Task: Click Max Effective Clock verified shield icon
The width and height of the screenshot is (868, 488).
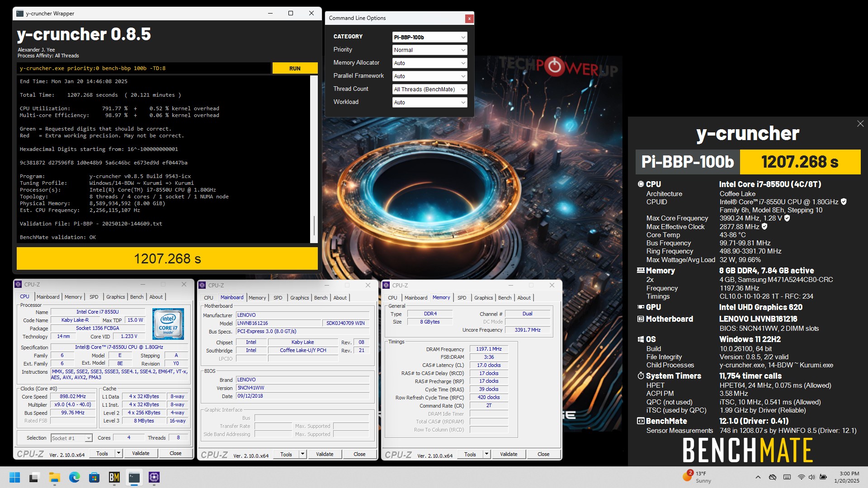Action: [764, 226]
